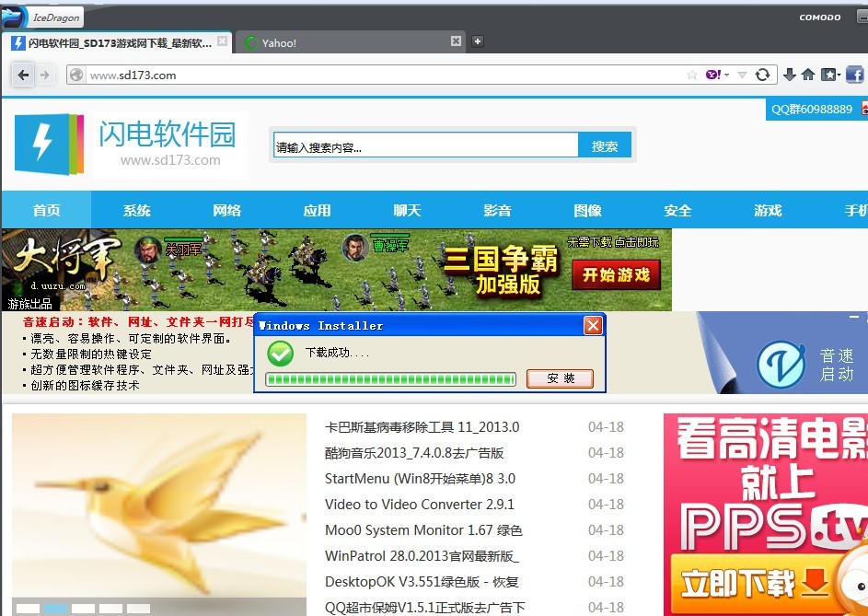The height and width of the screenshot is (616, 868).
Task: Click the site identity globe icon
Action: coord(76,75)
